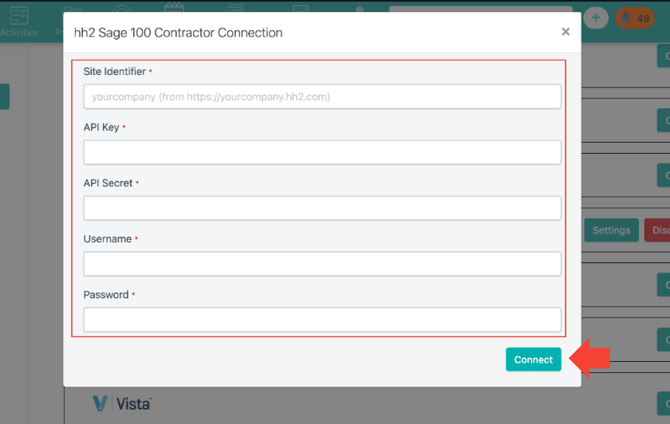Close the hh2 Sage 100 Contractor dialog

tap(565, 32)
